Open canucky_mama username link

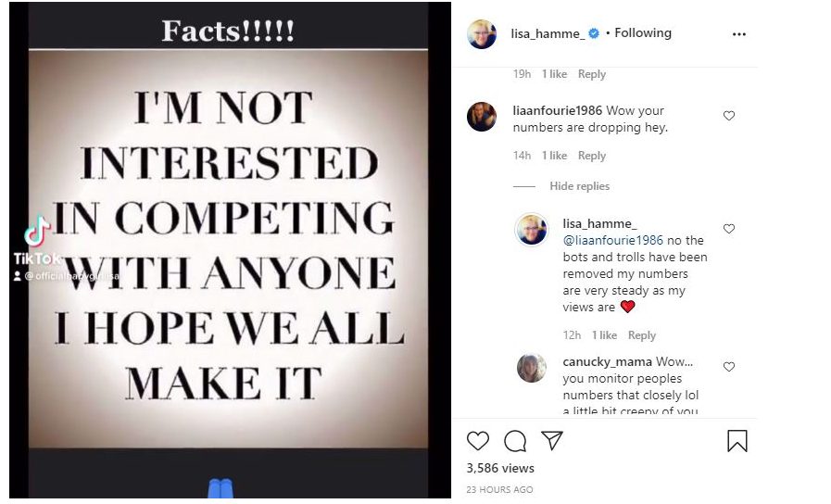608,361
